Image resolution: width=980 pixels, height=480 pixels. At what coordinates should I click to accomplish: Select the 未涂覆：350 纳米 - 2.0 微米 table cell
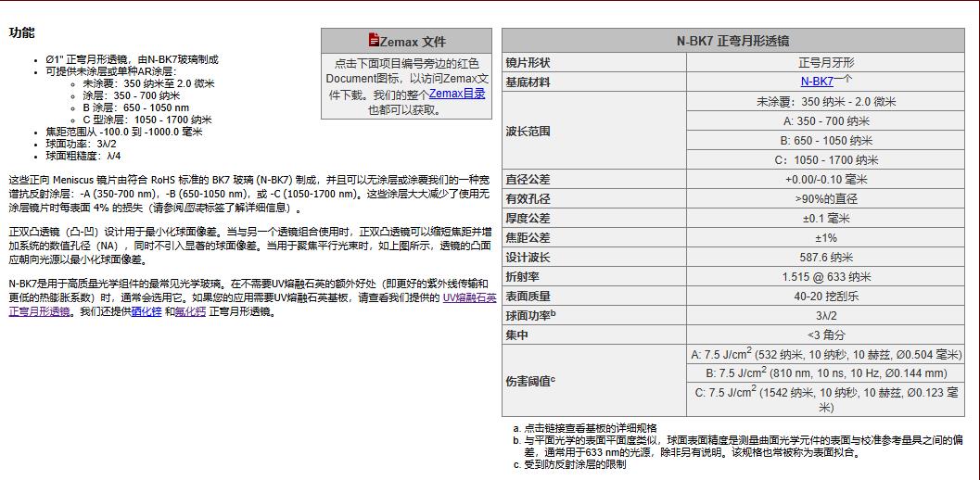coord(825,102)
